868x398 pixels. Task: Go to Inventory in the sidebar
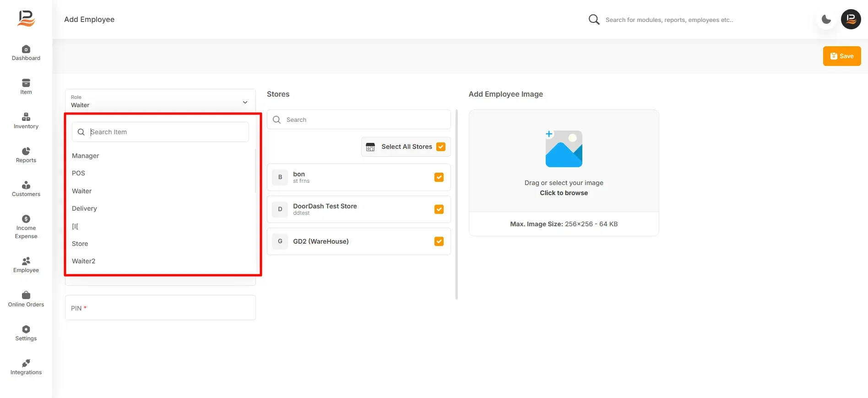click(26, 121)
